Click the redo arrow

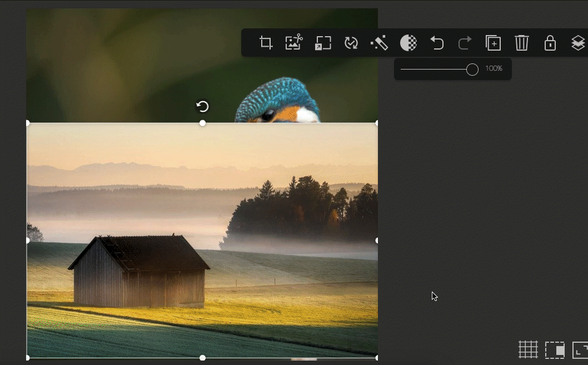pos(465,43)
